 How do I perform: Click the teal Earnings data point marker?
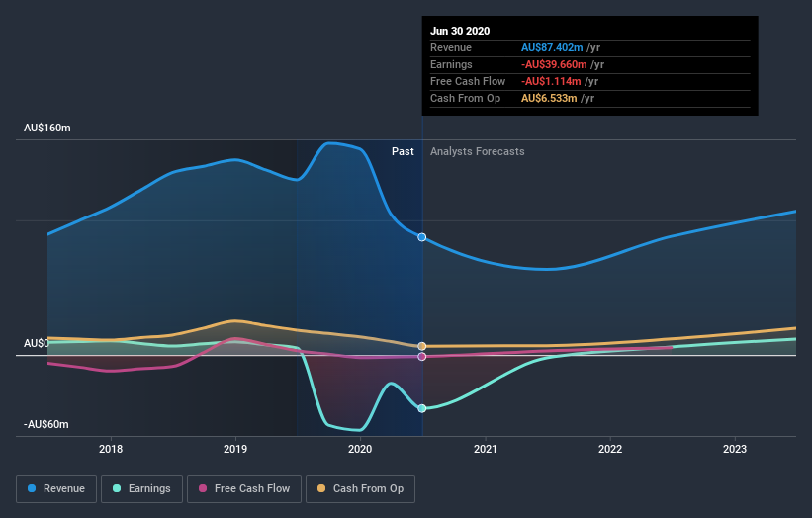[422, 408]
